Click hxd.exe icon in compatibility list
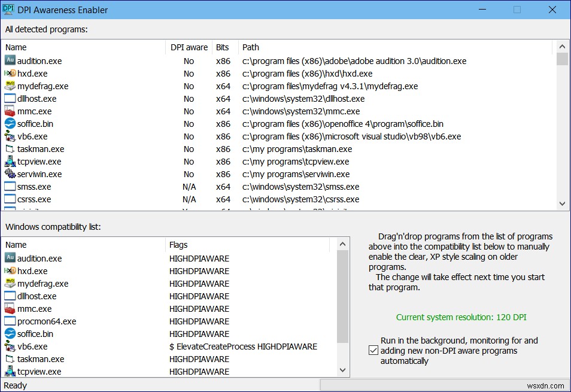 point(10,271)
